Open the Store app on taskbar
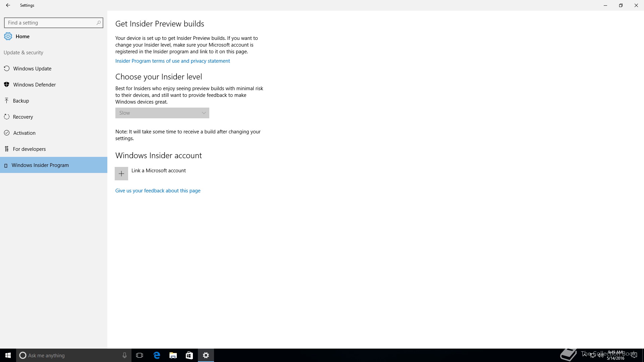 click(x=189, y=355)
